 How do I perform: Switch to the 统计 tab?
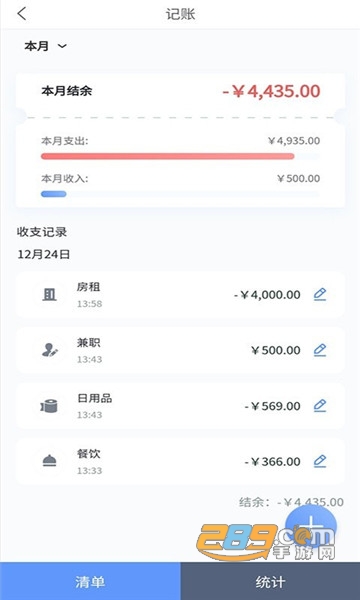coord(270,581)
